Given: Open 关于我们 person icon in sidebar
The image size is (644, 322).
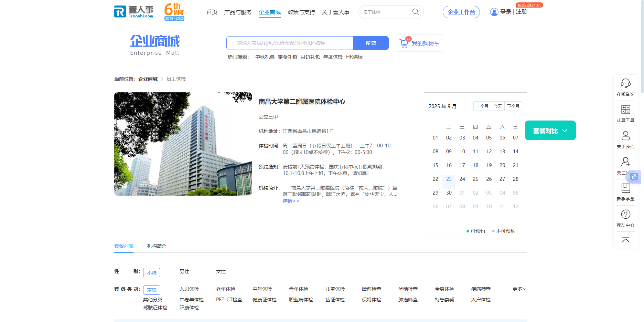Looking at the screenshot, I should tap(625, 136).
